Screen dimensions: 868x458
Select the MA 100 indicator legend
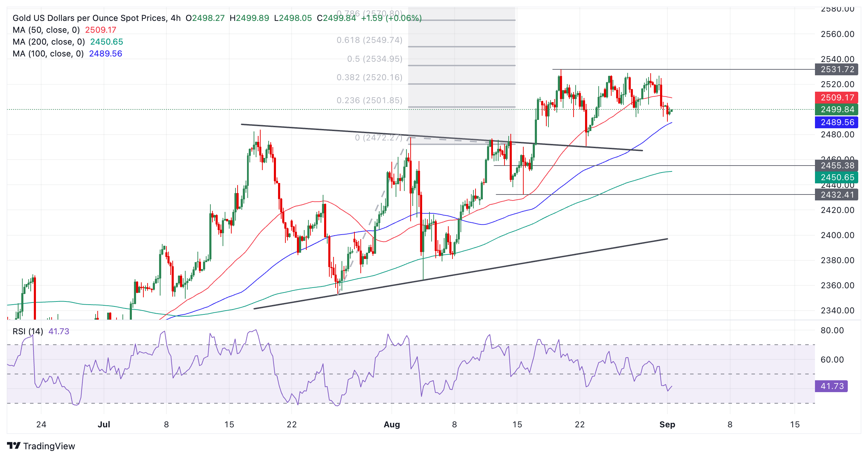48,54
